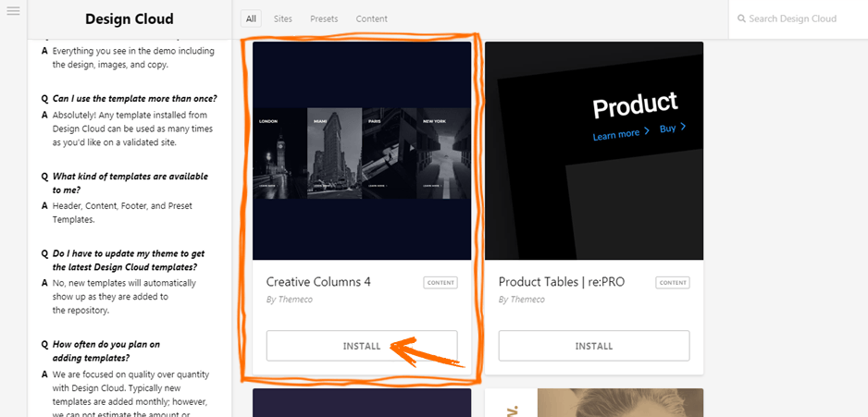
Task: Click the CONTENT badge on Product Tables
Action: click(673, 283)
